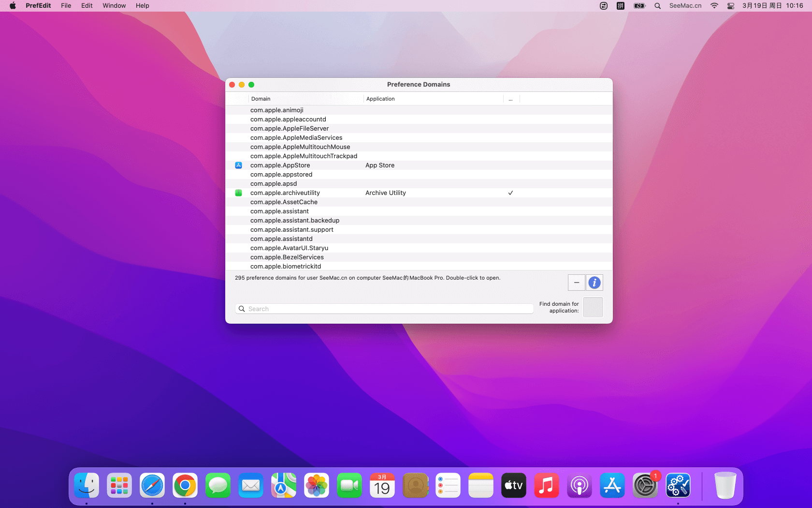Screen dimensions: 812x508
Task: Open Messages from the Dock
Action: tap(218, 485)
